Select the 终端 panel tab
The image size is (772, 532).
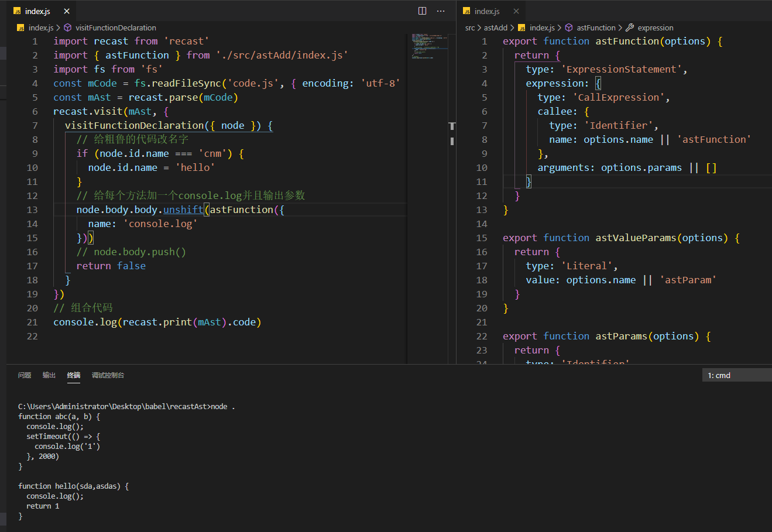tap(74, 375)
